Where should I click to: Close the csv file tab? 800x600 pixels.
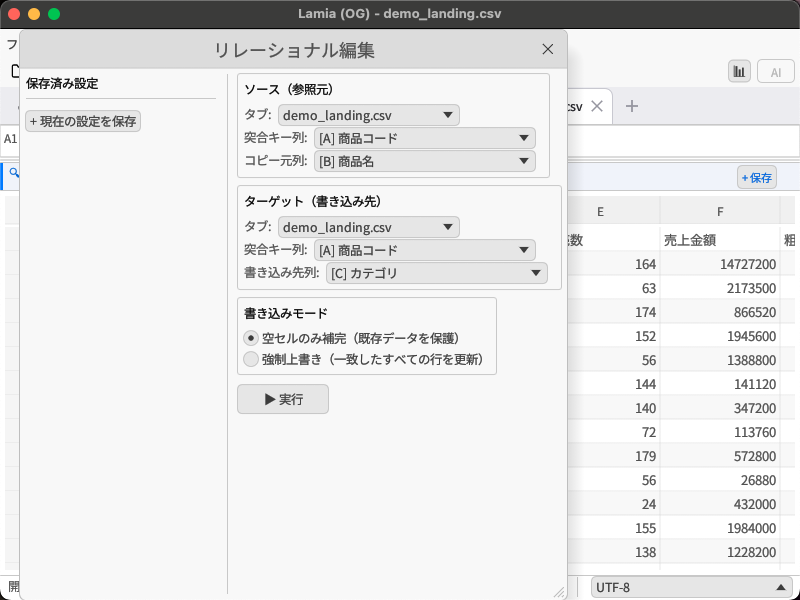596,106
